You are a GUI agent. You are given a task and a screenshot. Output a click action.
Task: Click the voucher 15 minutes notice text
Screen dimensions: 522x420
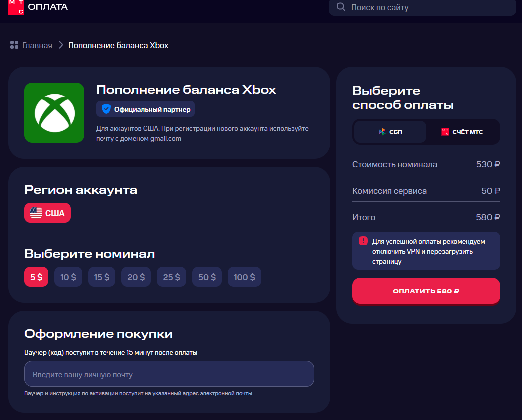tap(111, 353)
